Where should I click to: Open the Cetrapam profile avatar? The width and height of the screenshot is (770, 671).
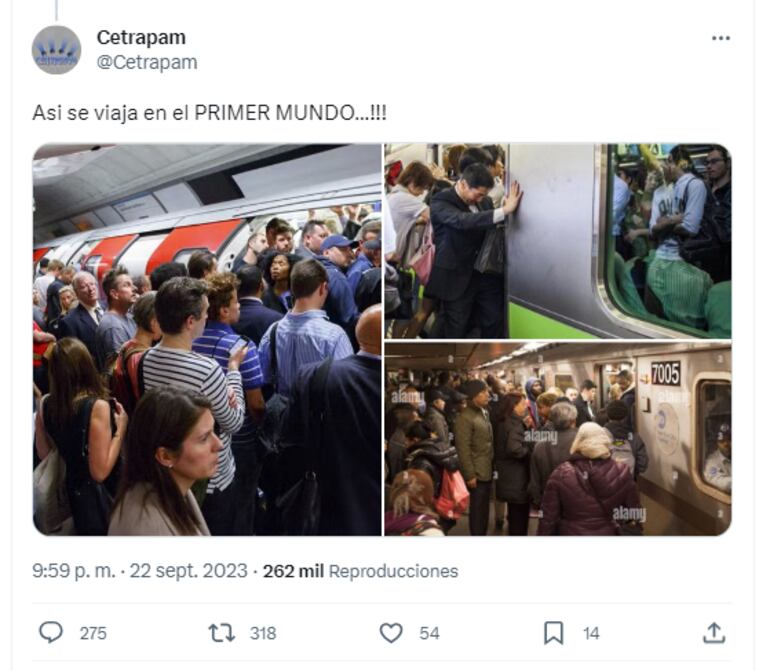coord(56,50)
